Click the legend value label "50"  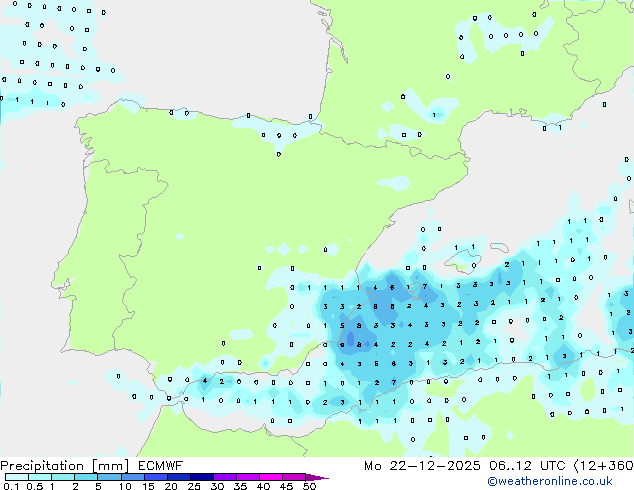click(x=309, y=486)
